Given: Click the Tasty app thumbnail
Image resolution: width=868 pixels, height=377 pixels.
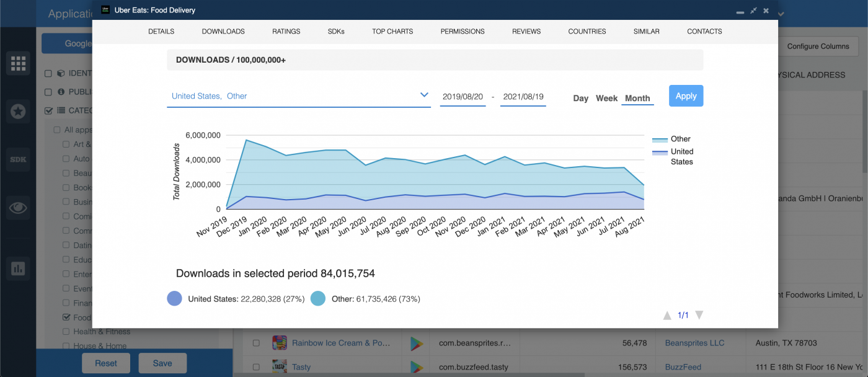Looking at the screenshot, I should coord(280,366).
